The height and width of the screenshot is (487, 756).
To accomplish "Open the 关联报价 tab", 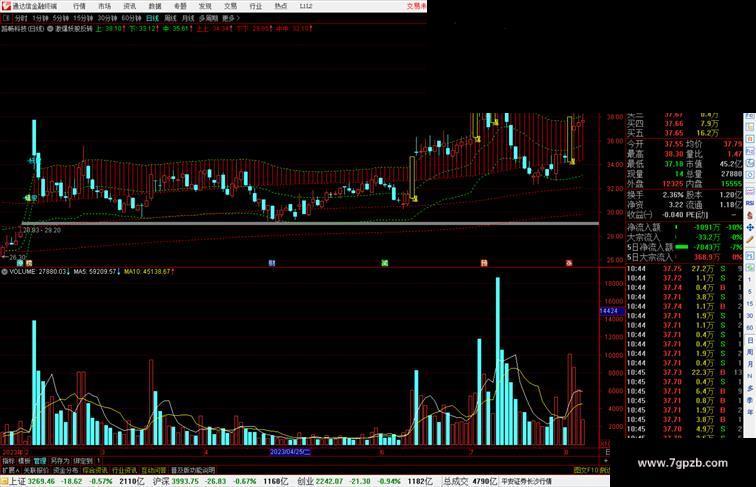I will coord(36,470).
